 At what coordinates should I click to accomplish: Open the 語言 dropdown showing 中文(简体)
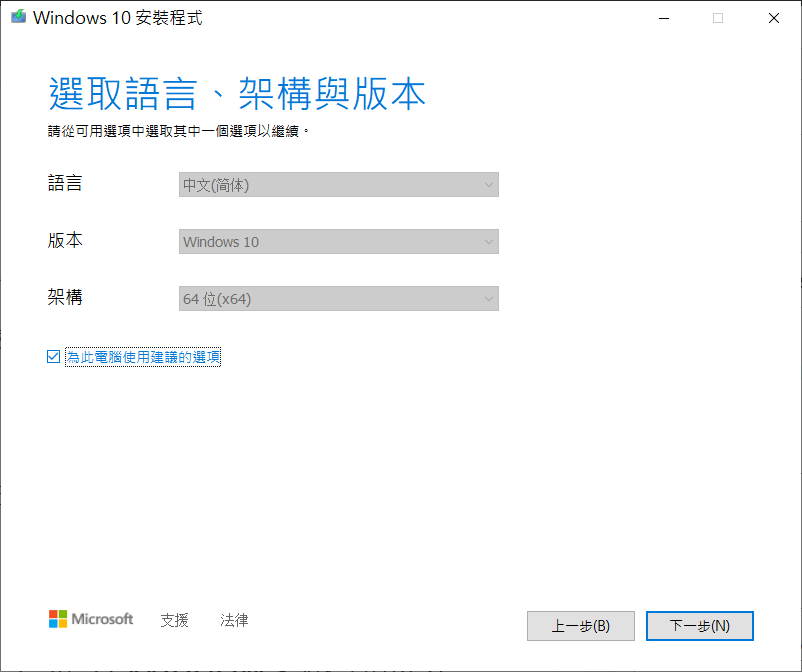coord(339,185)
